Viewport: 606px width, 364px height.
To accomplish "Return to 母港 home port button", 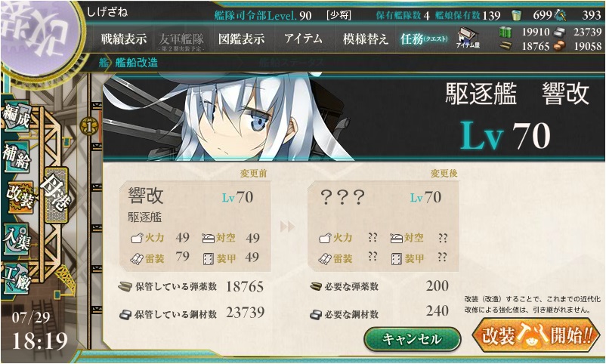I will [x=57, y=195].
